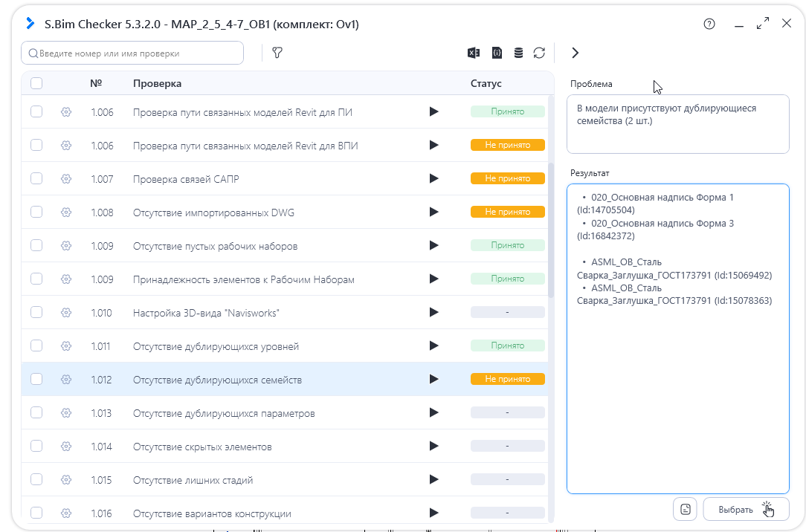Run the 'Проверка связей САПР' check
Screen dimensions: 806x532
click(433, 178)
